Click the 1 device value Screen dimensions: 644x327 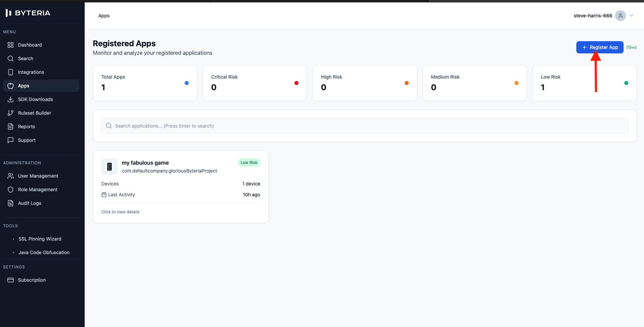251,184
